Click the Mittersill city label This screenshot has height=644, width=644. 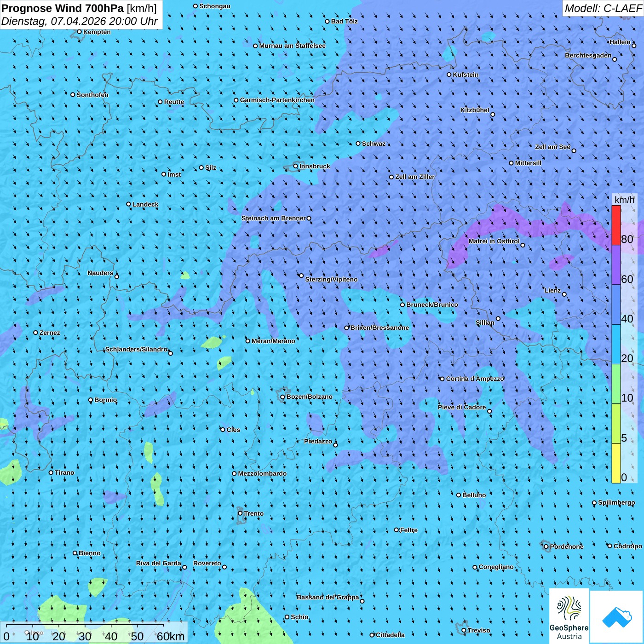528,163
